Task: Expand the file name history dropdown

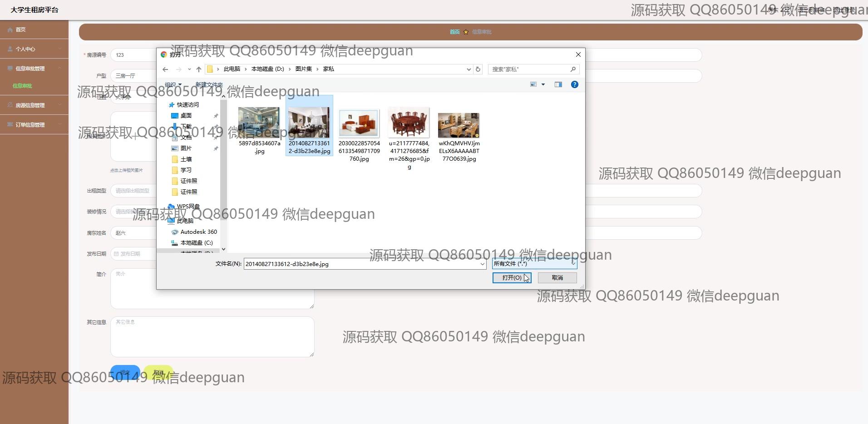Action: coord(482,264)
